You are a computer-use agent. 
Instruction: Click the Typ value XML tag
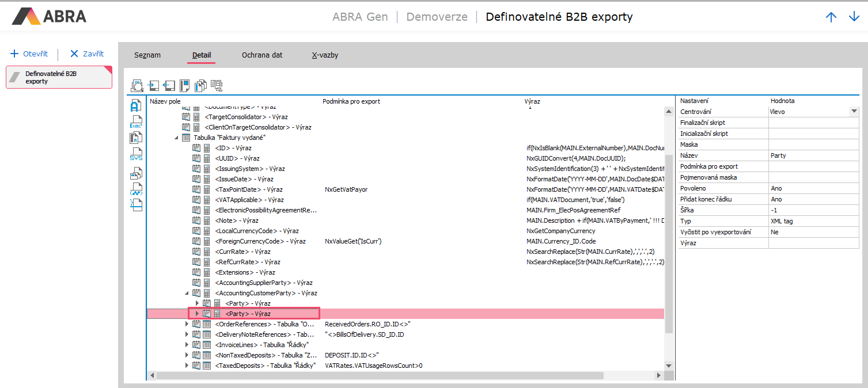pyautogui.click(x=814, y=221)
